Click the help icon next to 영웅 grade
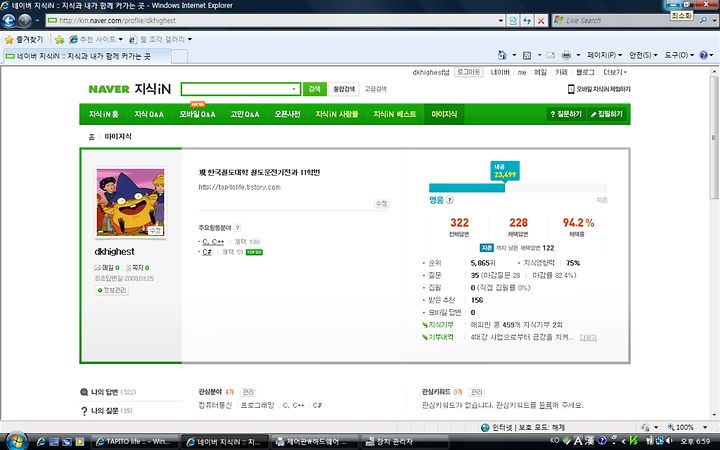Viewport: 720px width, 450px height. (450, 200)
